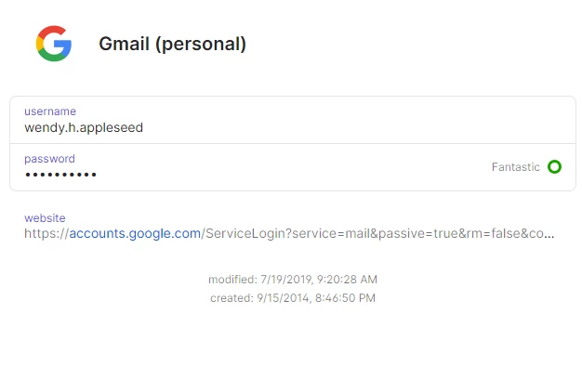Image resolution: width=582 pixels, height=392 pixels.
Task: Click the green password strength circle
Action: click(554, 166)
